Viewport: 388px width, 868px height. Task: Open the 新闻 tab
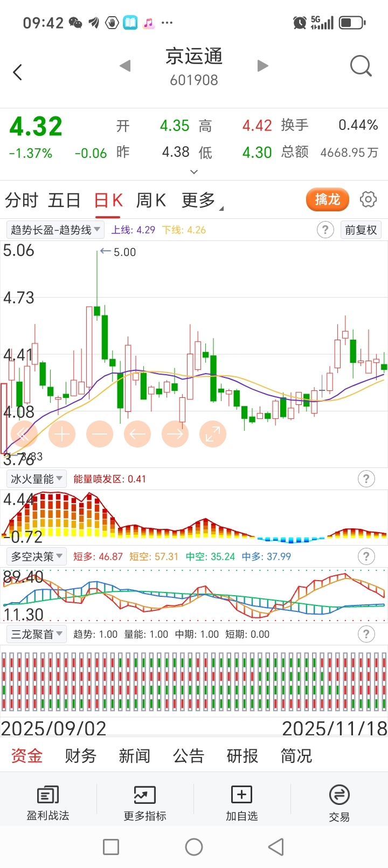point(135,756)
